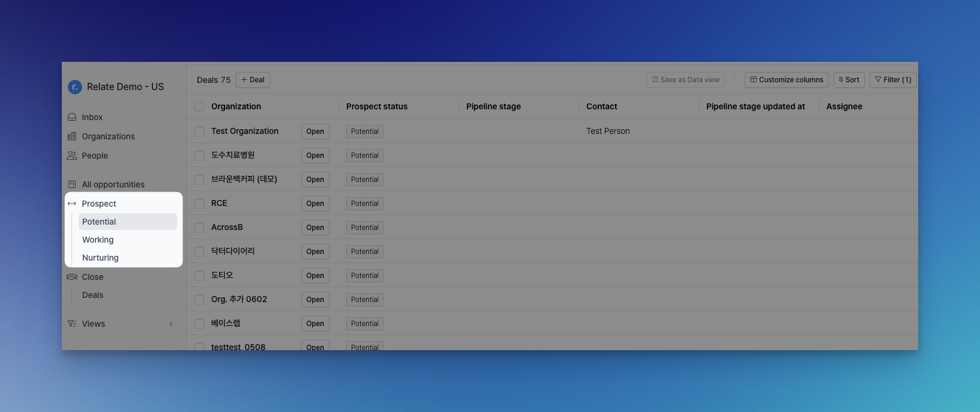Click the Close handshake icon
This screenshot has height=412, width=980.
tap(72, 277)
